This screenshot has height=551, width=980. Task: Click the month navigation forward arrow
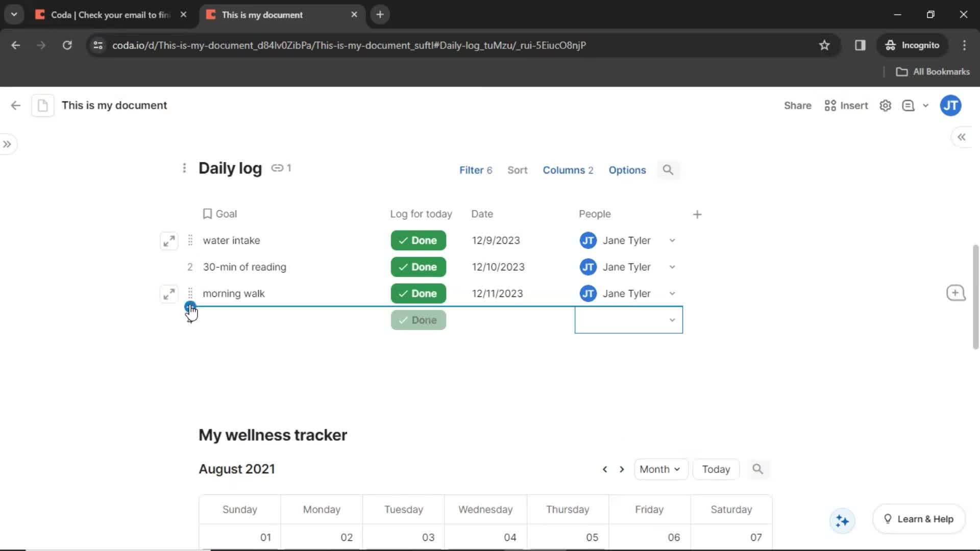pyautogui.click(x=621, y=469)
